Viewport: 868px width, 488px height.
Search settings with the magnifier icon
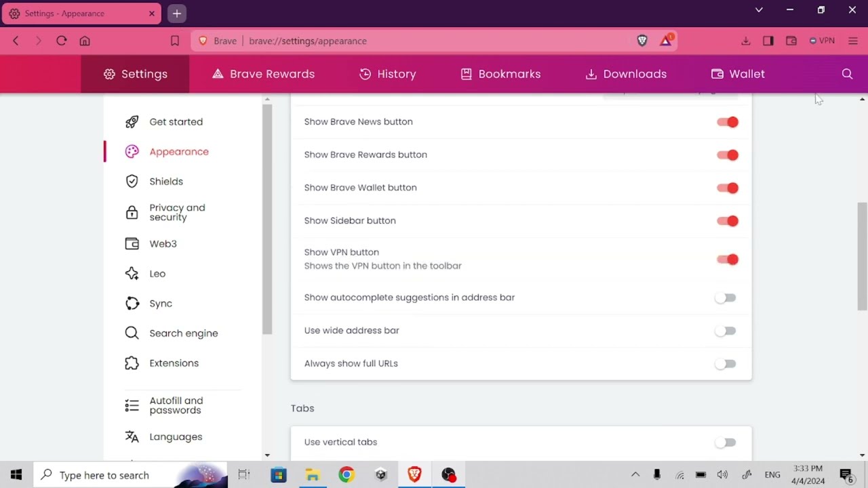coord(847,74)
